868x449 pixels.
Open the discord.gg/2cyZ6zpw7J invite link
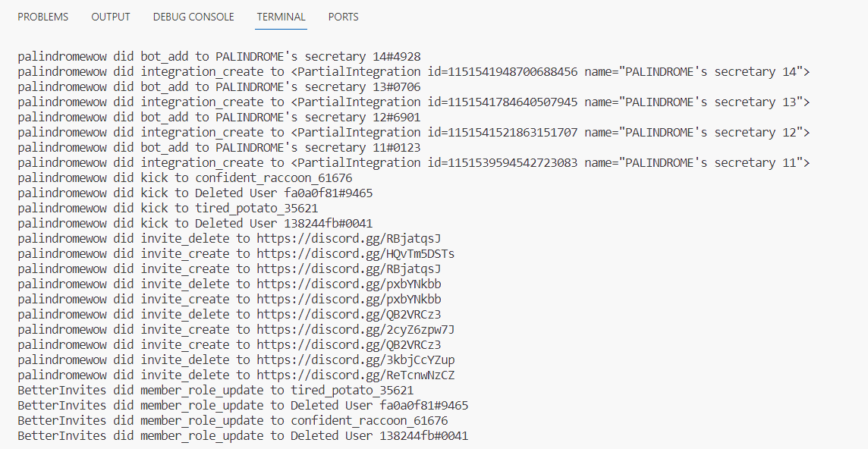(355, 329)
